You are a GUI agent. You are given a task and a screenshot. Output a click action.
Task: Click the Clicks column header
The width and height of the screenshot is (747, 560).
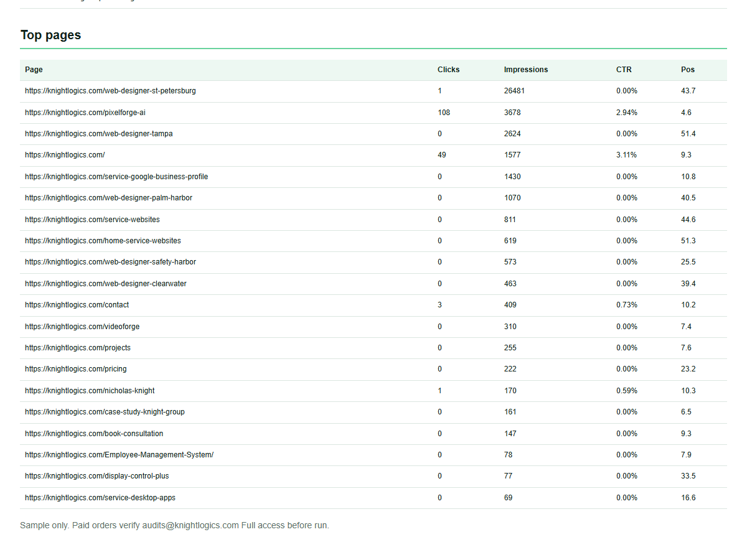tap(448, 70)
